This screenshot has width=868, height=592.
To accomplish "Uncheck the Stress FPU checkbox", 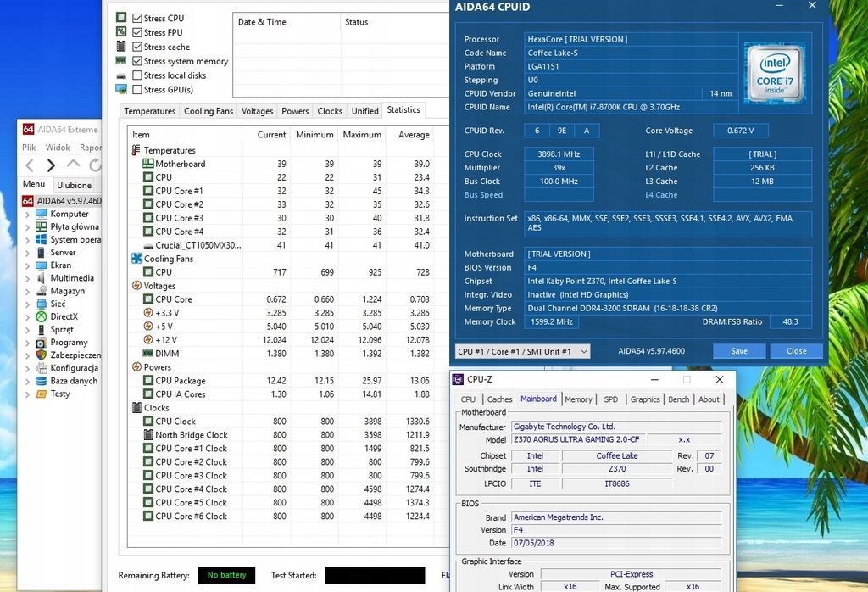I will click(x=137, y=33).
